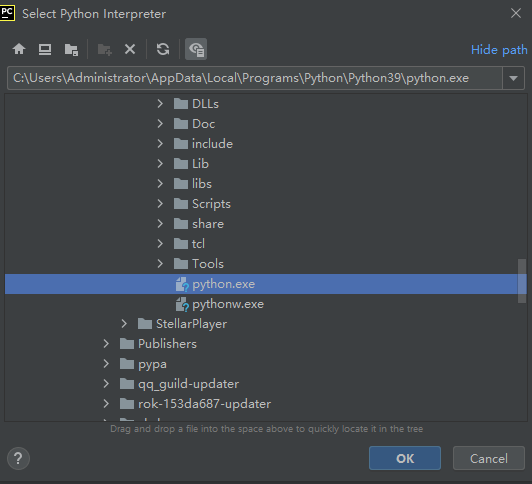
Task: Select the qq_guild-updater folder name
Action: point(189,384)
